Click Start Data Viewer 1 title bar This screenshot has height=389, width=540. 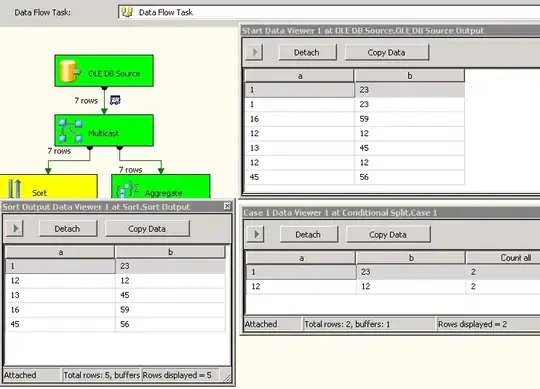(391, 31)
